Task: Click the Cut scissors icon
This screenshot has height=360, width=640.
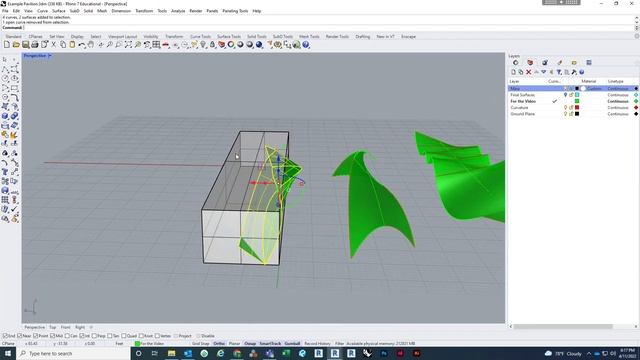Action: click(53, 45)
